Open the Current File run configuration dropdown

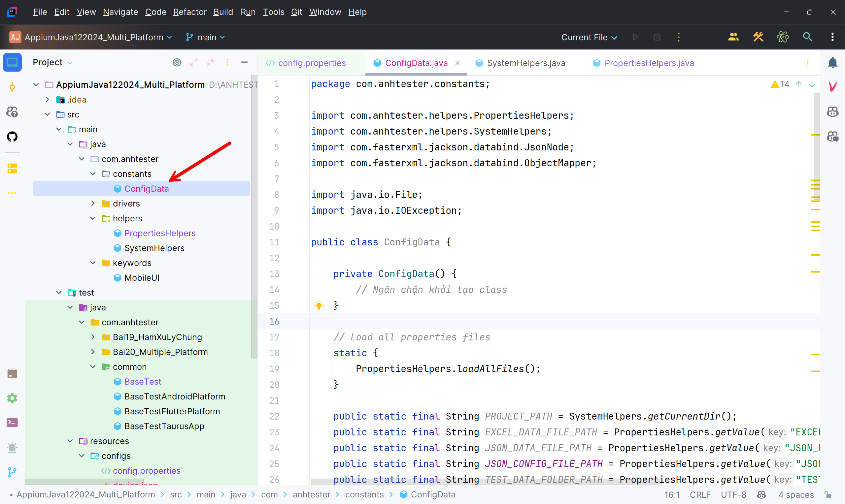(x=589, y=37)
